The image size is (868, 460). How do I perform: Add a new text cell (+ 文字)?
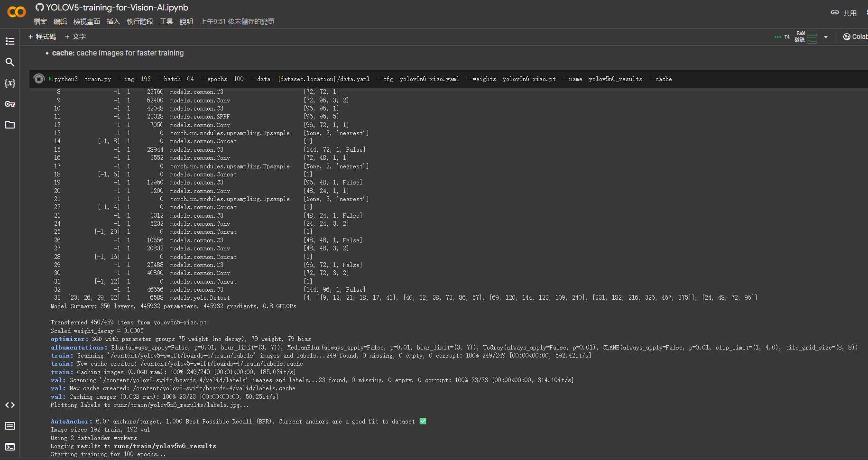(x=75, y=37)
